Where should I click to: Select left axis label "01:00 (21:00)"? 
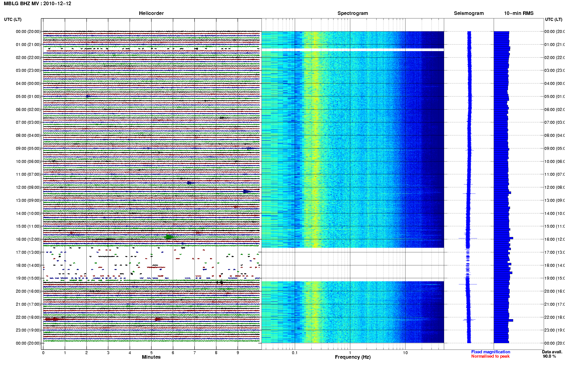(x=28, y=44)
